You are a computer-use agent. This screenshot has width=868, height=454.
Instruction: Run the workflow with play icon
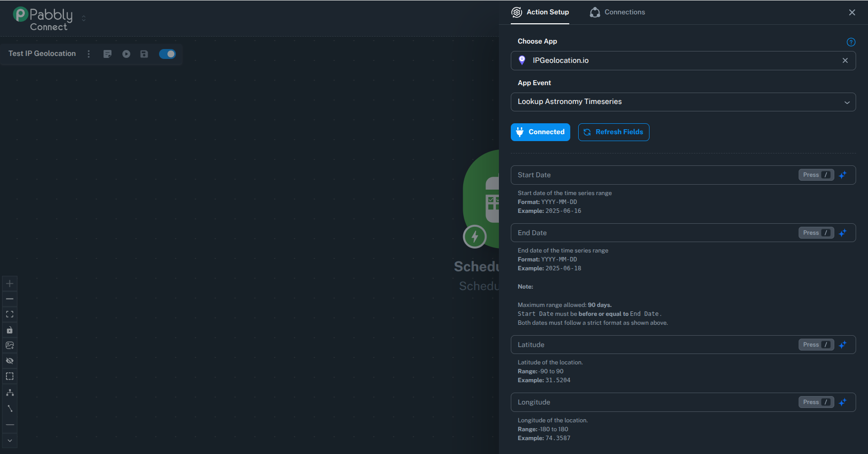click(126, 54)
